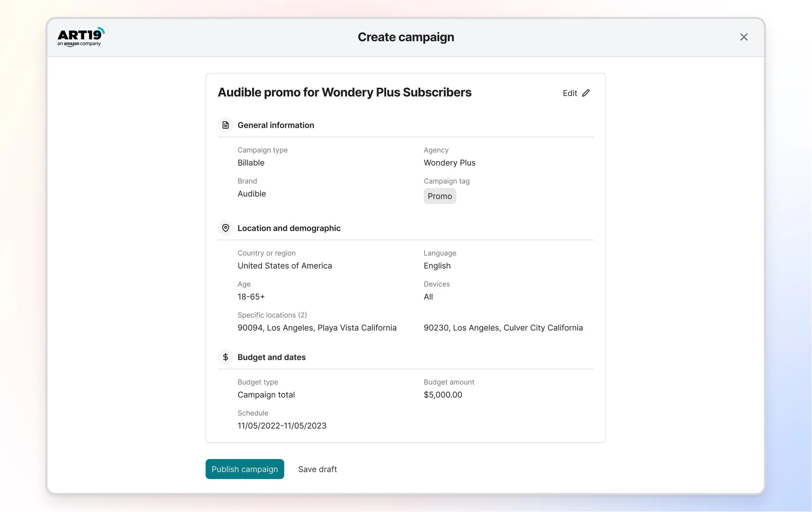Click the Specific locations (2) label
Image resolution: width=812 pixels, height=512 pixels.
[272, 315]
